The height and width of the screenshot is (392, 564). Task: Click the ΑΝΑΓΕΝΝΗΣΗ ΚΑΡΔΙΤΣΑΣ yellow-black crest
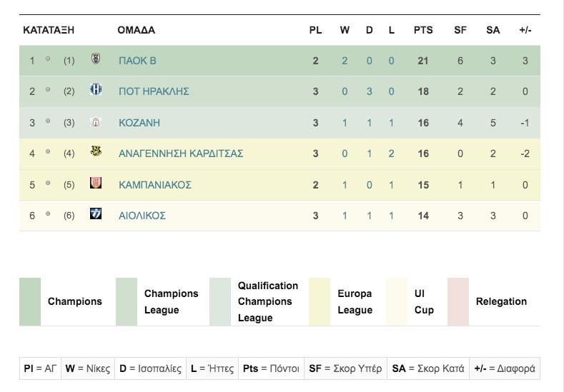(x=96, y=151)
